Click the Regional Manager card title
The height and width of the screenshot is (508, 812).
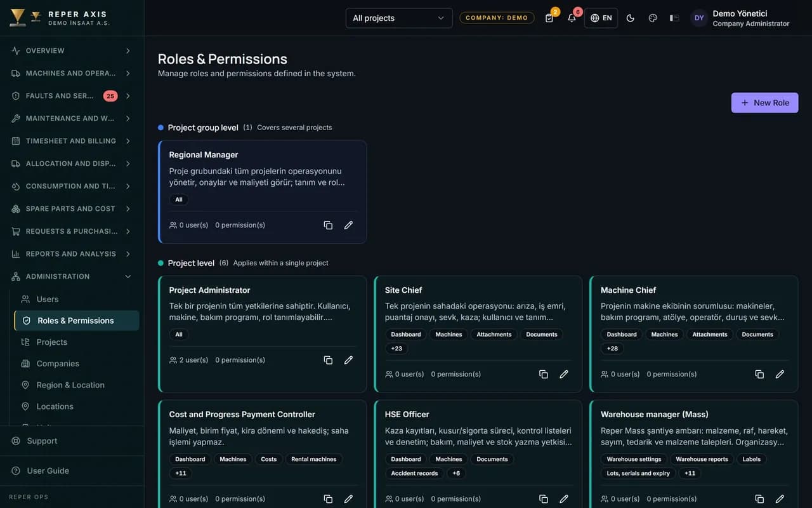pyautogui.click(x=204, y=155)
